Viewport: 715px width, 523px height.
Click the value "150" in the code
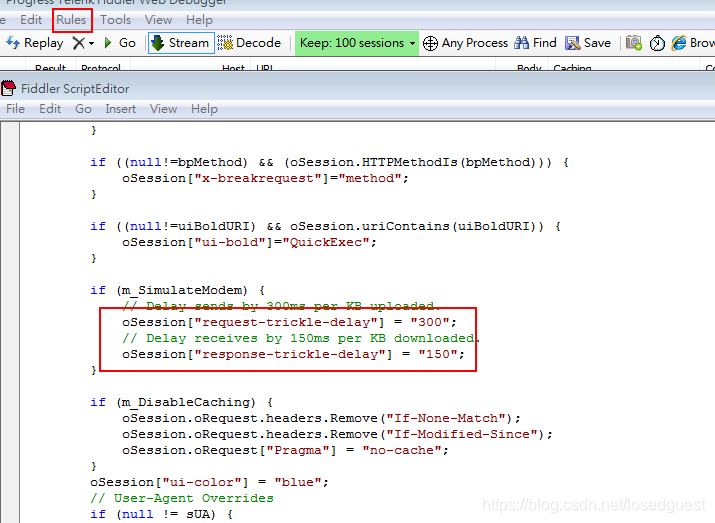coord(438,354)
